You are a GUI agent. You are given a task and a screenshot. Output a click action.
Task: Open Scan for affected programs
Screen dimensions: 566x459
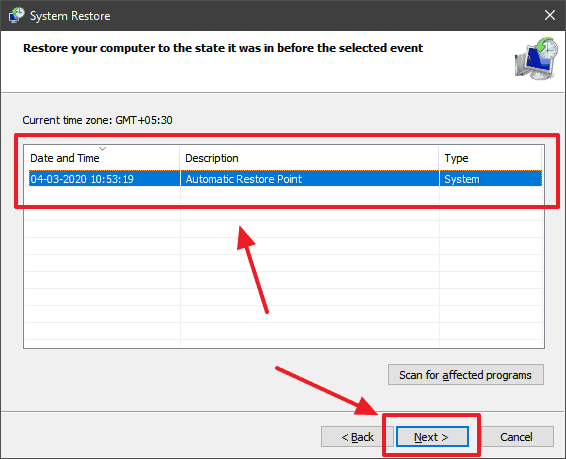(466, 375)
